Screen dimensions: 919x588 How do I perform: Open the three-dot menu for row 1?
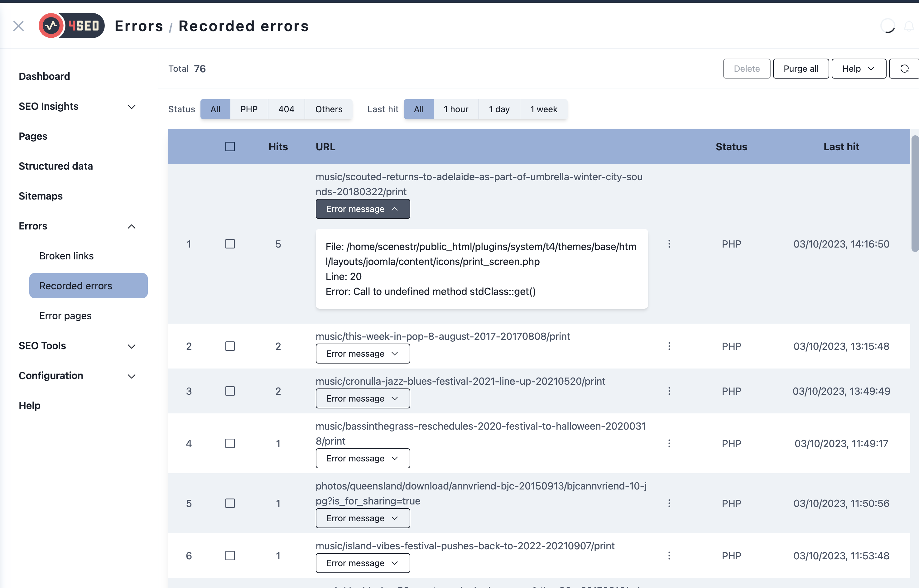pos(669,244)
